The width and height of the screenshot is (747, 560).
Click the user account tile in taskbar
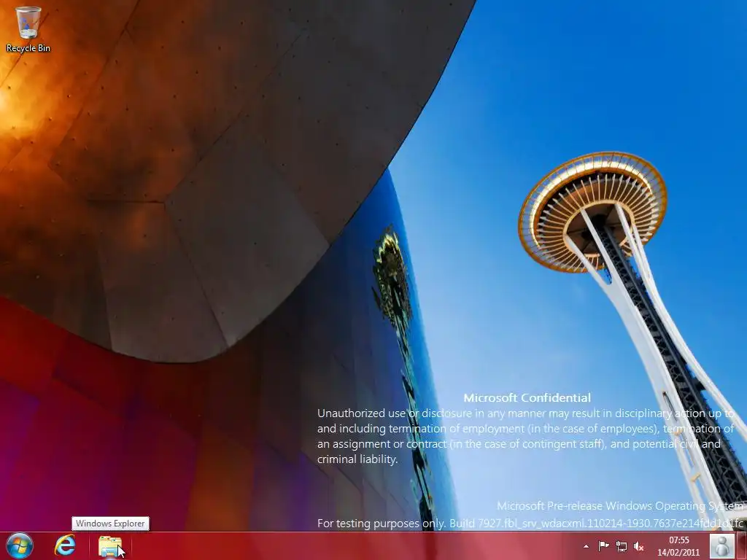[x=722, y=545]
